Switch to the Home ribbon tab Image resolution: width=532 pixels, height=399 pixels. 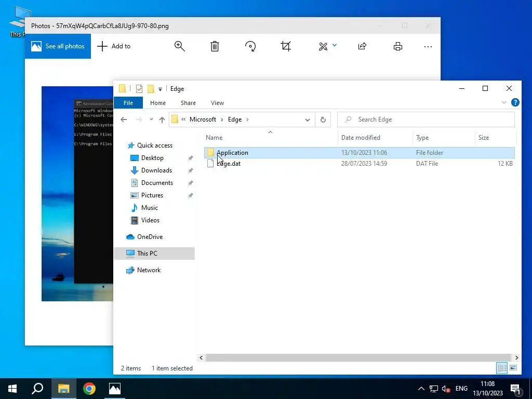tap(158, 103)
